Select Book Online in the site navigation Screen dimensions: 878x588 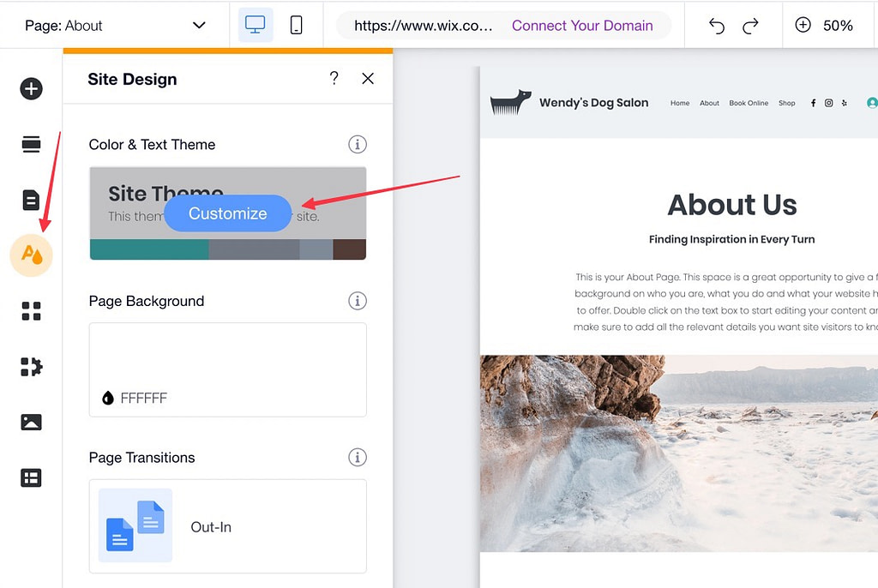pos(748,103)
